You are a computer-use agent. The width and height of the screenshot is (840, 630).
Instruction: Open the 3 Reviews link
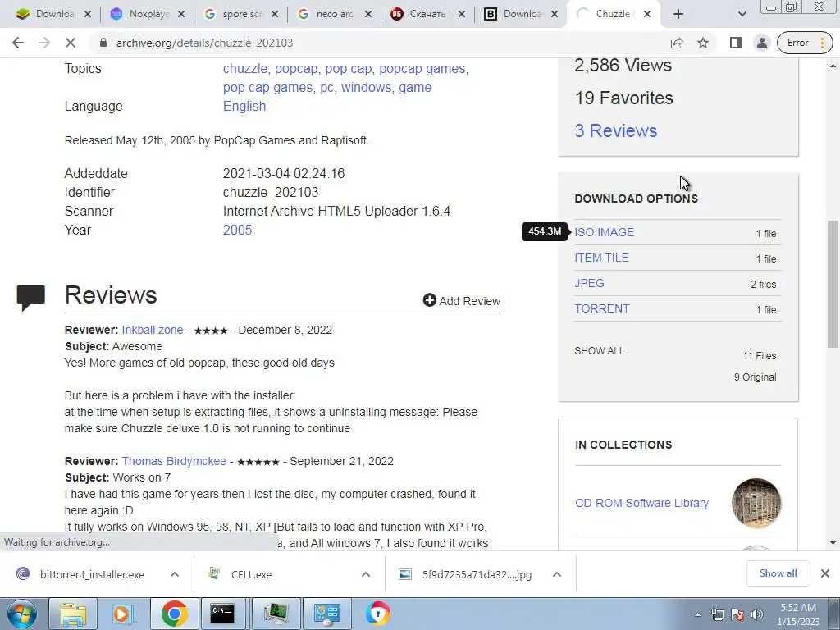615,130
